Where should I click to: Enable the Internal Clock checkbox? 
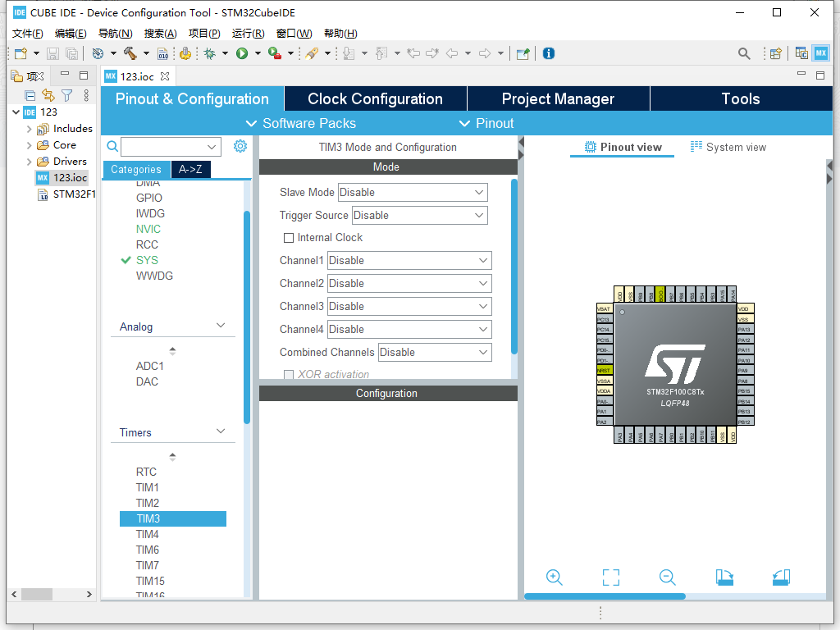289,238
